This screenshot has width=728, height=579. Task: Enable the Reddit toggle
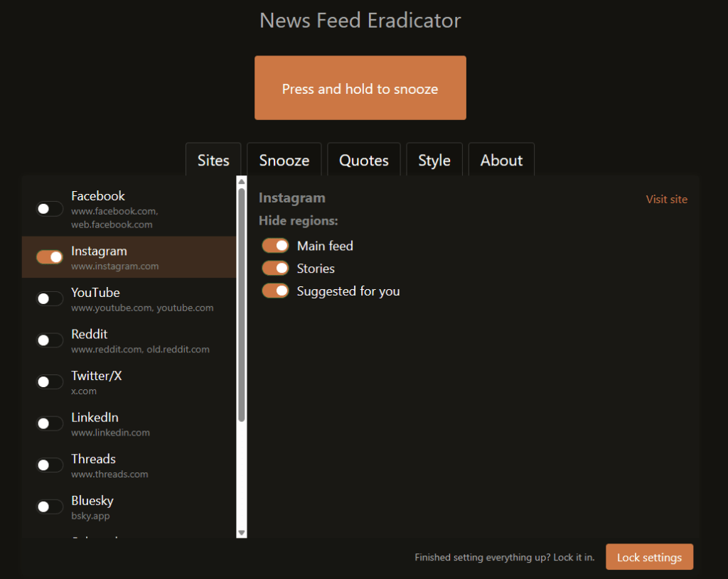point(50,340)
